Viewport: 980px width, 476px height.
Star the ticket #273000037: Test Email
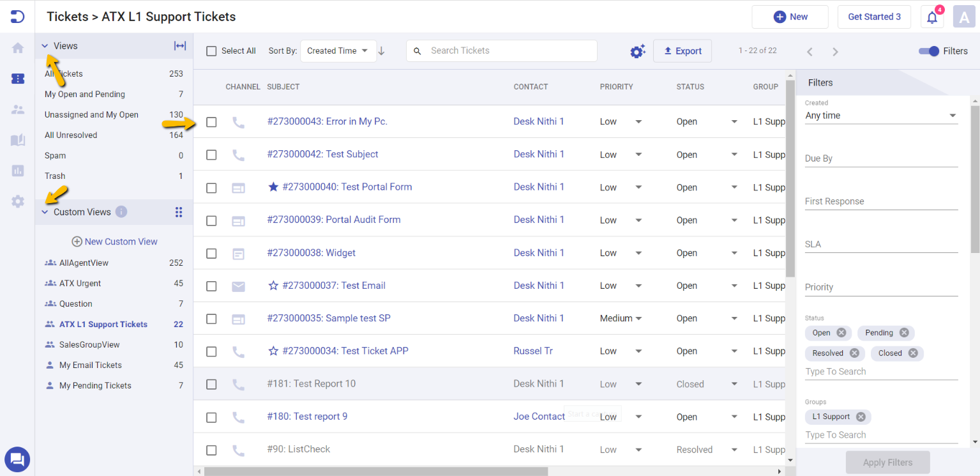[x=273, y=286]
